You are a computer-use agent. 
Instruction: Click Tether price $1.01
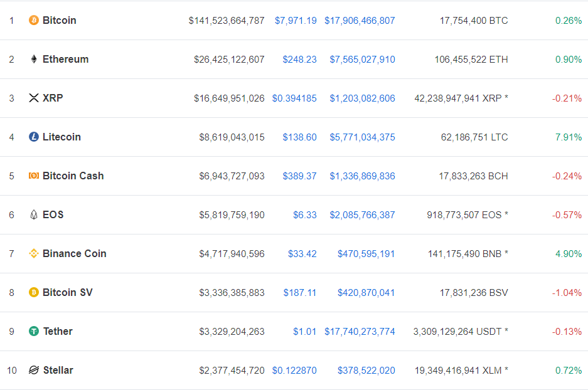304,332
